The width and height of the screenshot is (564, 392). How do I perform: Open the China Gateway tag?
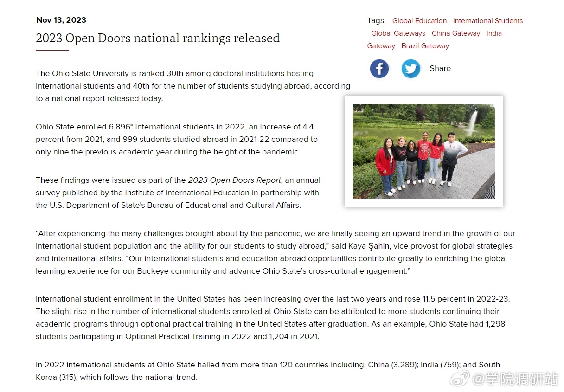(x=456, y=33)
